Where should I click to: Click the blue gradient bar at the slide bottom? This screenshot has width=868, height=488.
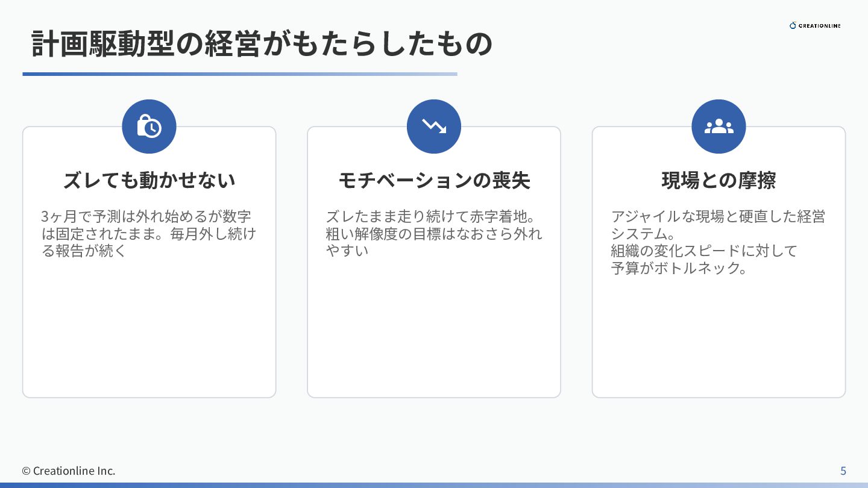click(x=434, y=484)
